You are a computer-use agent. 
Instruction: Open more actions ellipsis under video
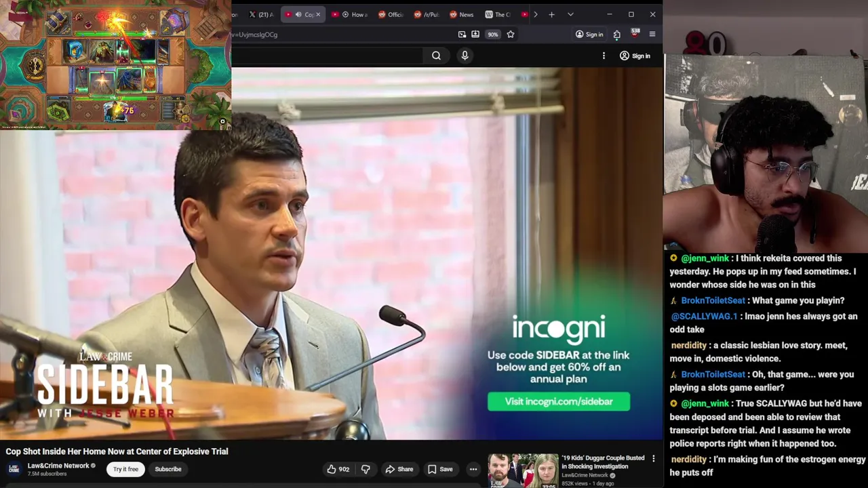473,469
